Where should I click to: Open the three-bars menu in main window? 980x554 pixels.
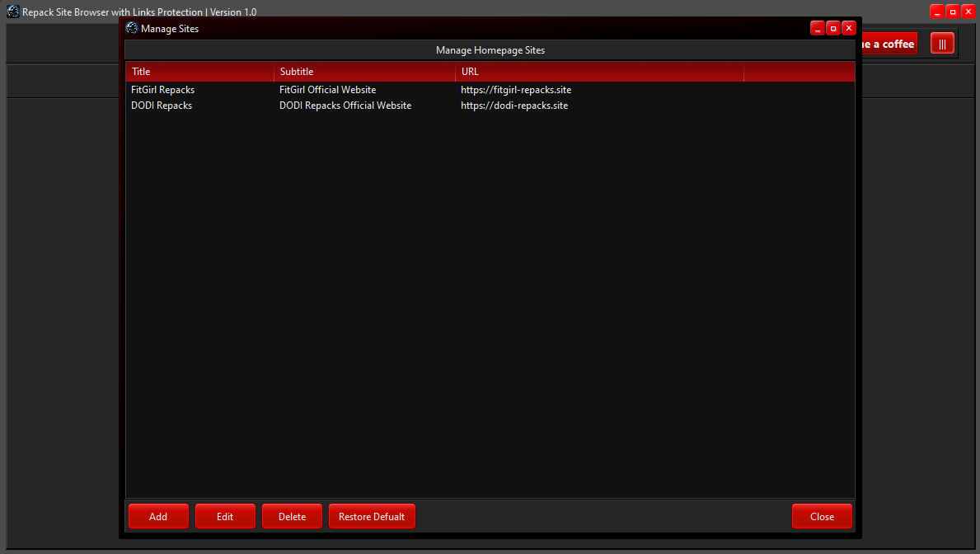[x=943, y=44]
